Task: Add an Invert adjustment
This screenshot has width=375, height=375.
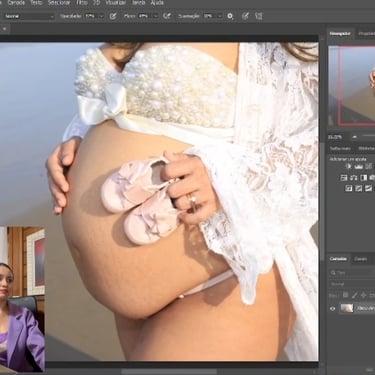Action: [x=349, y=188]
